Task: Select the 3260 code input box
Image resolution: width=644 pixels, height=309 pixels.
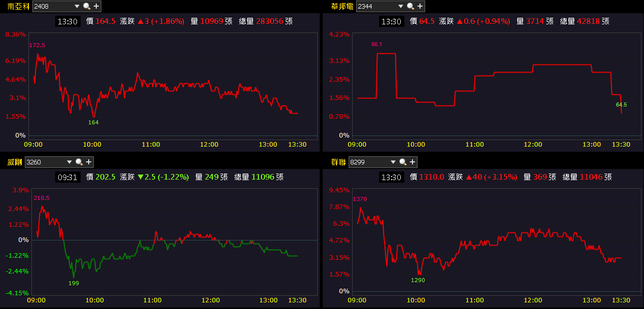Action: click(x=45, y=162)
